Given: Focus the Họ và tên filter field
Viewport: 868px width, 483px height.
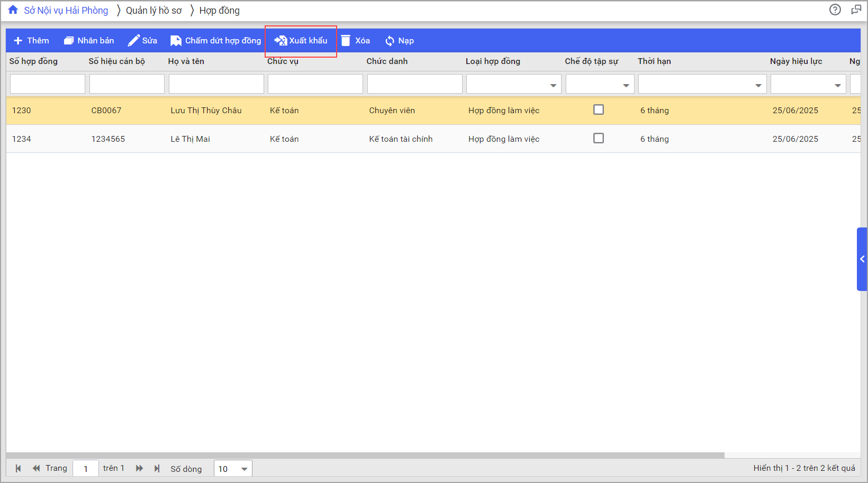Looking at the screenshot, I should pos(216,84).
